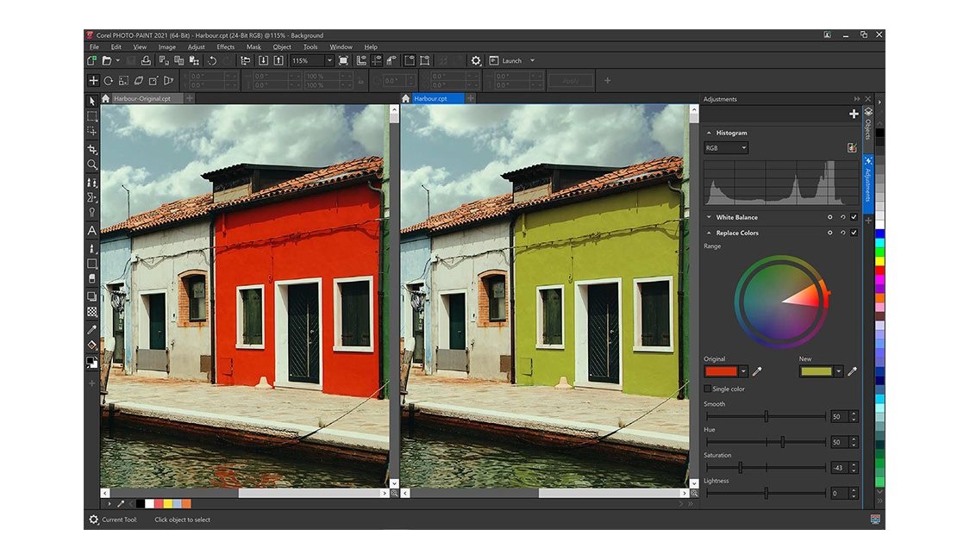Activate the Eyedropper tool
The width and height of the screenshot is (970, 560).
click(92, 329)
